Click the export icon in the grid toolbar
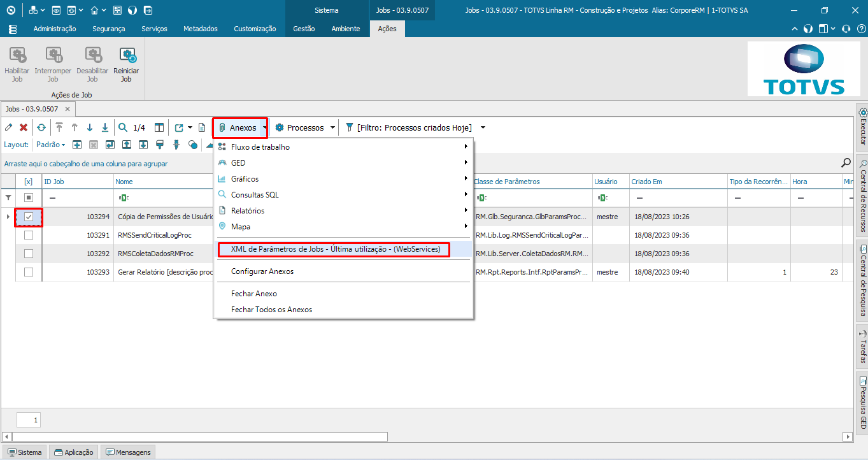The width and height of the screenshot is (868, 460). click(179, 127)
